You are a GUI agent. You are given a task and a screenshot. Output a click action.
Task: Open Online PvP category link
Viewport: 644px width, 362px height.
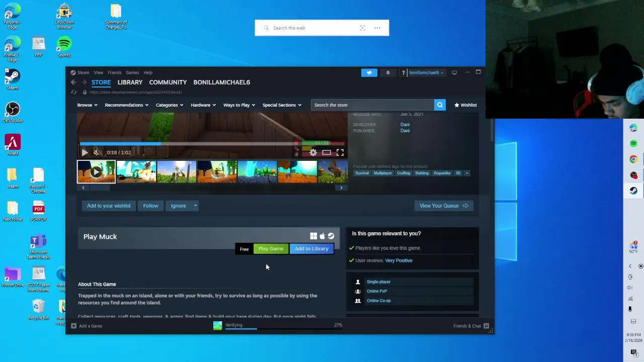(x=377, y=291)
